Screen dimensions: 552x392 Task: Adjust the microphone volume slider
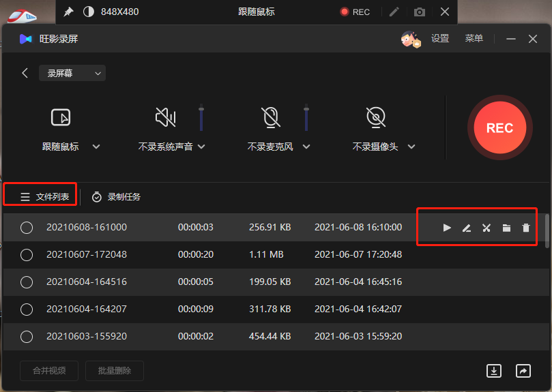point(306,117)
